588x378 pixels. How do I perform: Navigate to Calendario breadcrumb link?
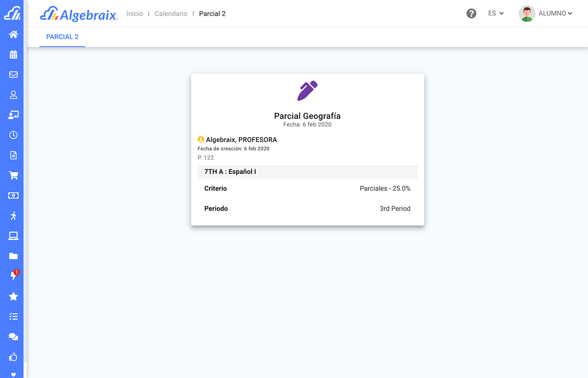point(171,14)
